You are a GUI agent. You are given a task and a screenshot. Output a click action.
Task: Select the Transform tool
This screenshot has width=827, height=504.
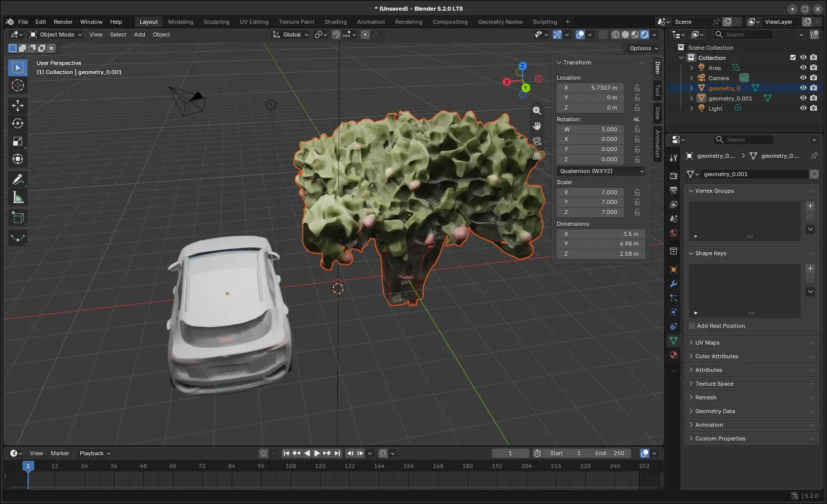click(18, 159)
